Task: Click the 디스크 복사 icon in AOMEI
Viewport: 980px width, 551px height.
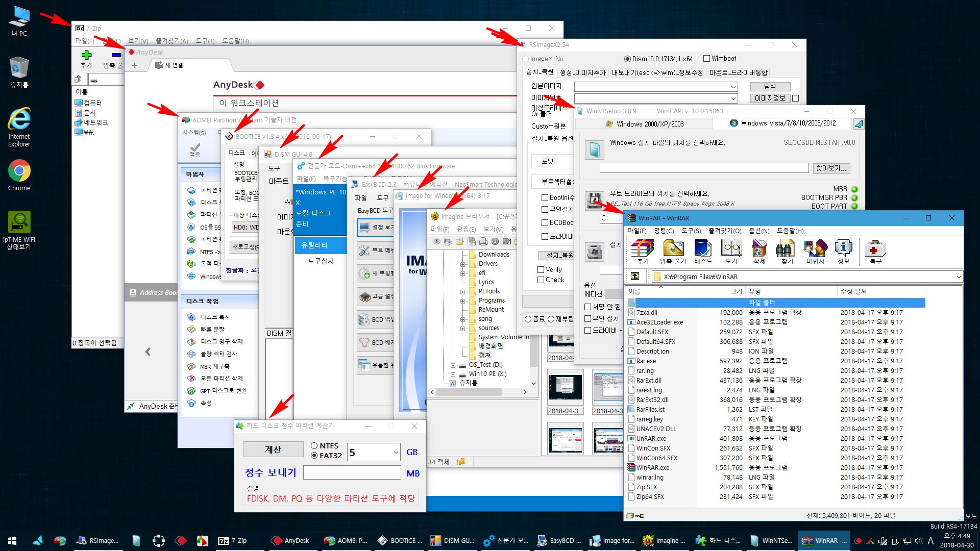Action: [191, 317]
